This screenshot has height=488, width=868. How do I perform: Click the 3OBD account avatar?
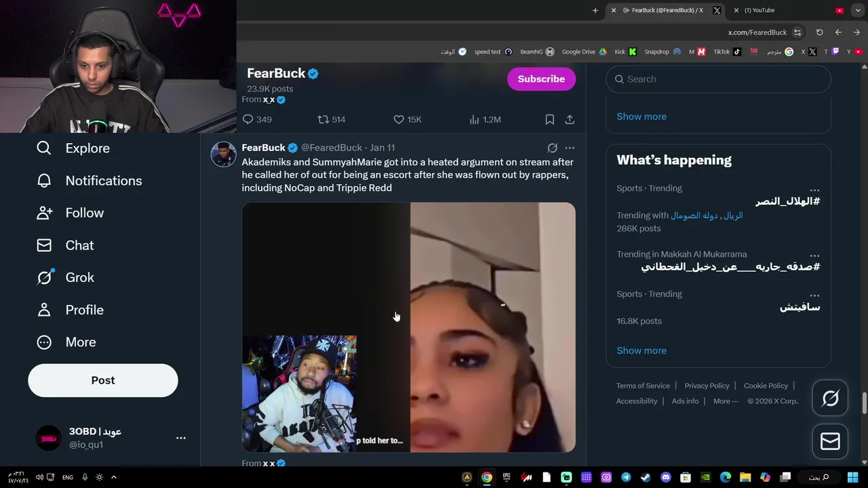(x=48, y=438)
